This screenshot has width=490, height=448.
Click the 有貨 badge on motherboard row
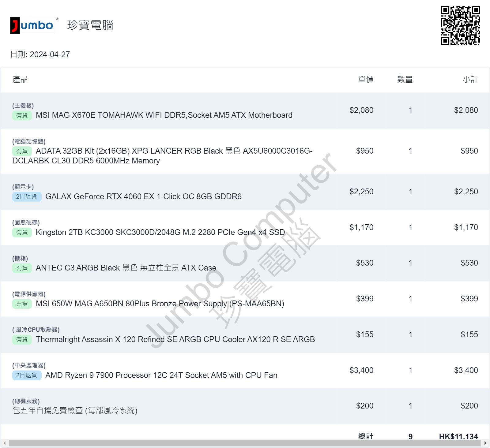22,115
